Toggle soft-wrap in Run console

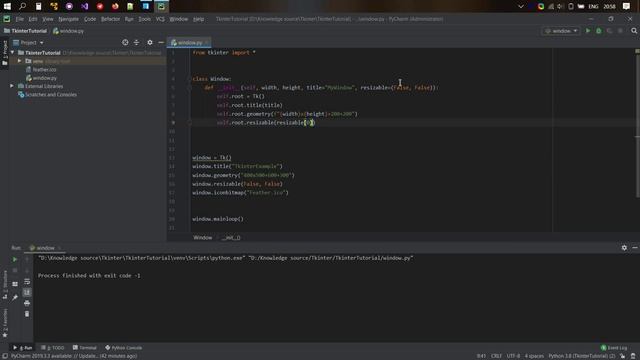click(27, 282)
